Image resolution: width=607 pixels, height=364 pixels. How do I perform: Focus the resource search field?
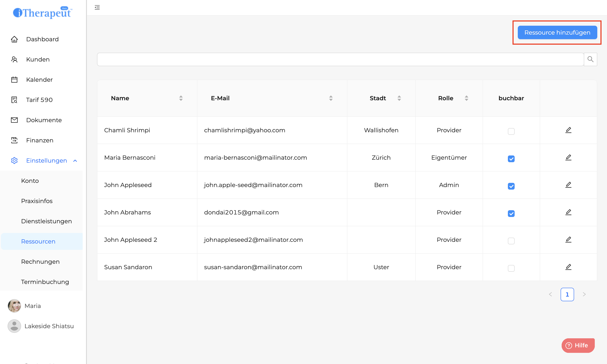pos(340,59)
